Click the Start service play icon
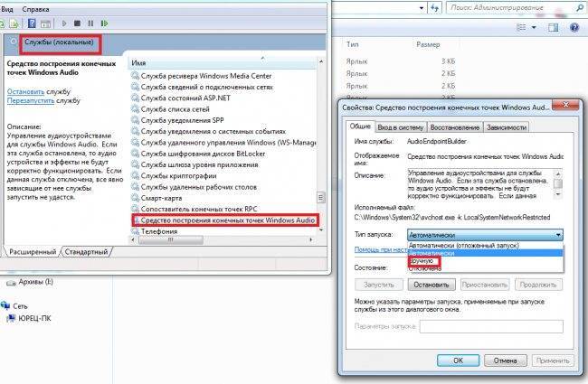The image size is (588, 384). 64,23
